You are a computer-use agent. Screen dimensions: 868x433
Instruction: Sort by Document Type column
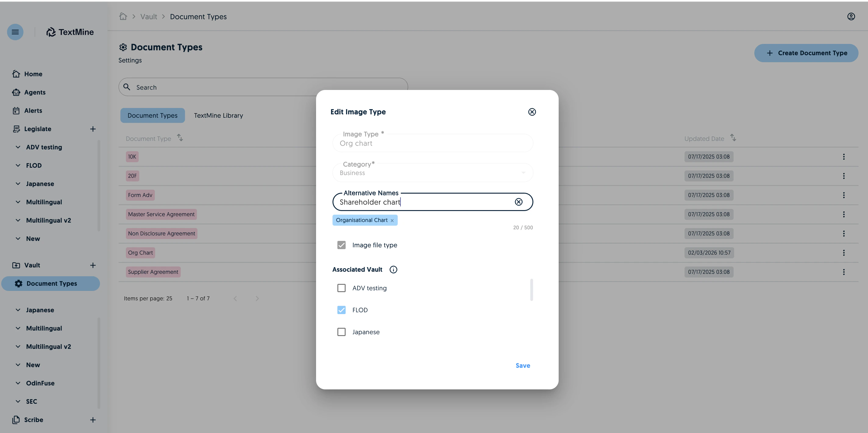[x=180, y=138]
